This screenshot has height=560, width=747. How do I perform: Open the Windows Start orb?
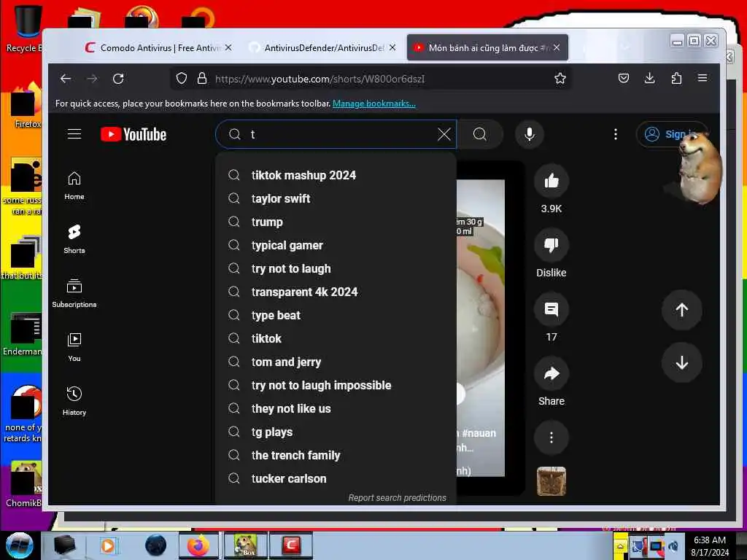20,545
